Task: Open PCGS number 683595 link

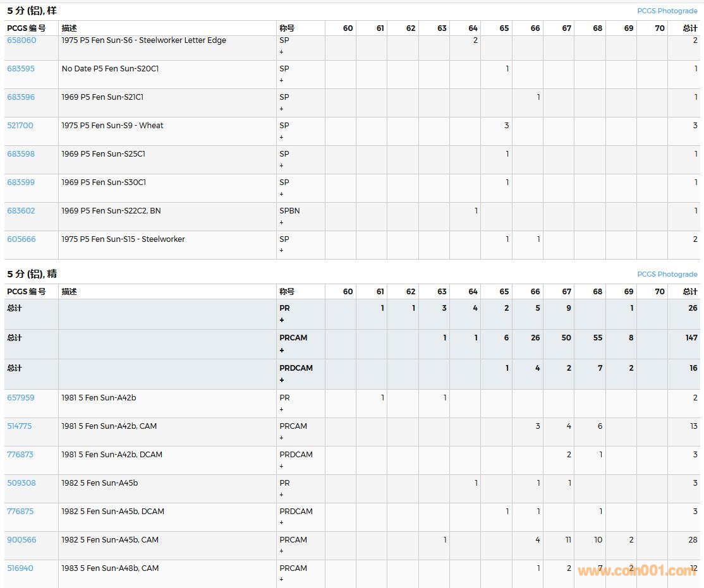Action: pos(21,69)
